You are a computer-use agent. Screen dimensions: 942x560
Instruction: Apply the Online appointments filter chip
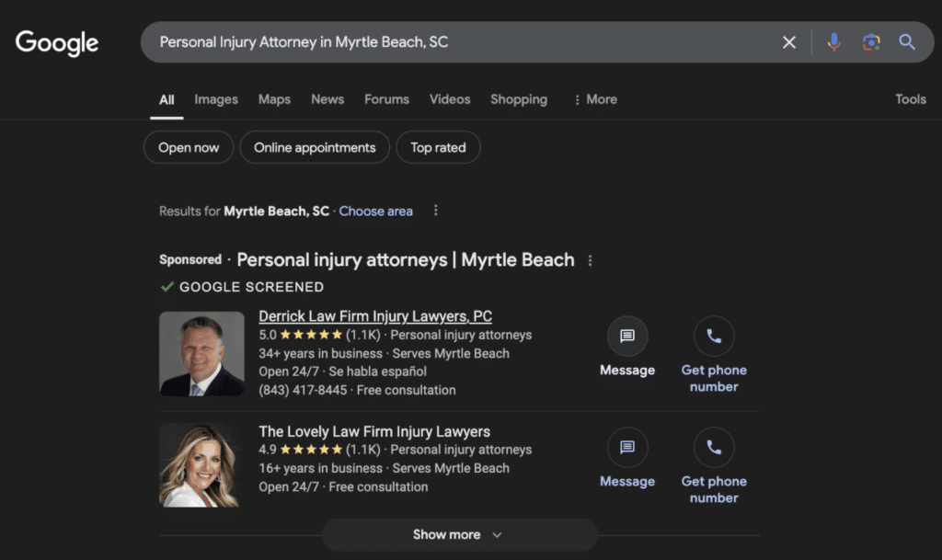click(x=315, y=147)
